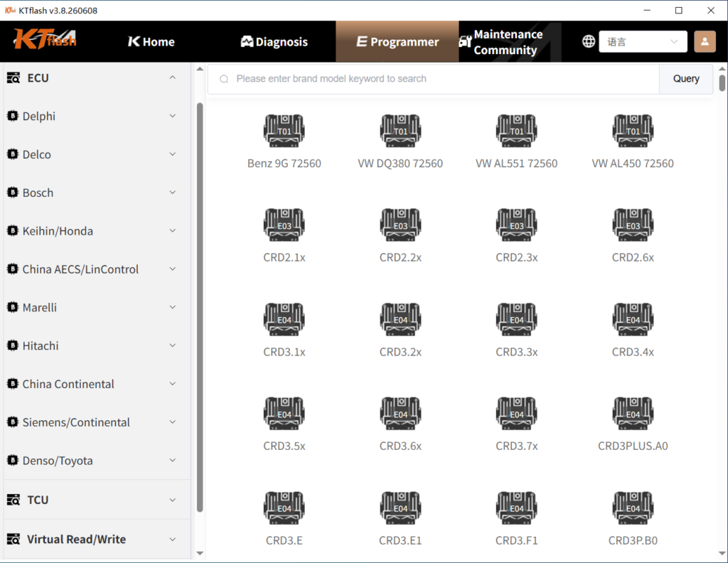This screenshot has width=728, height=563.
Task: Go to the Home tab
Action: (x=151, y=42)
